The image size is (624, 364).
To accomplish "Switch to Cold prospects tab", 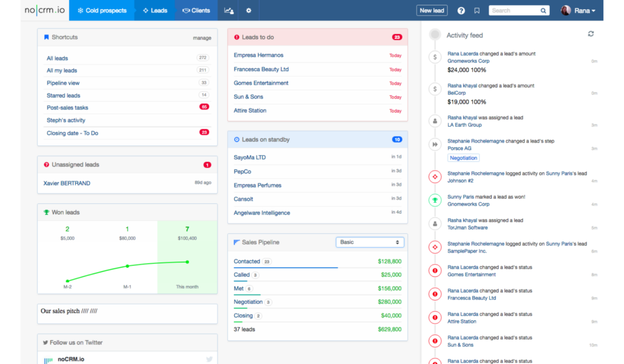I will coord(102,11).
